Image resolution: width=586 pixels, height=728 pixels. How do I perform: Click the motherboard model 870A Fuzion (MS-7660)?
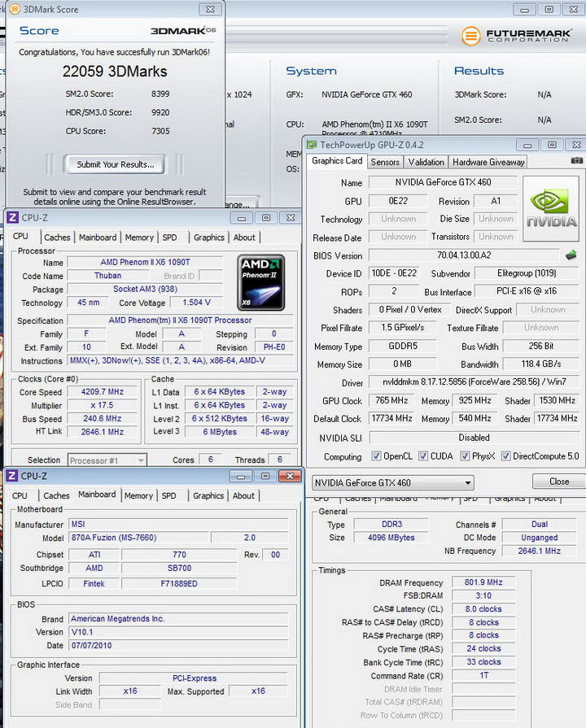click(138, 537)
